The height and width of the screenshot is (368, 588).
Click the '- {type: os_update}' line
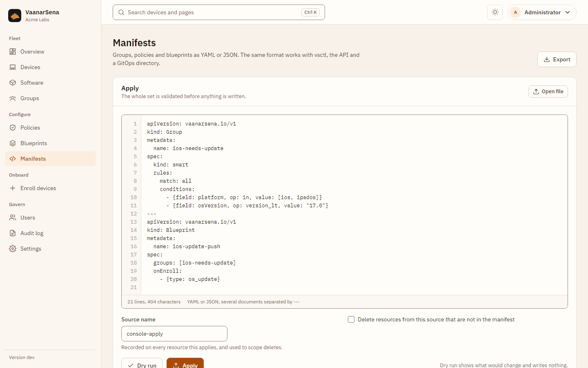(x=190, y=279)
